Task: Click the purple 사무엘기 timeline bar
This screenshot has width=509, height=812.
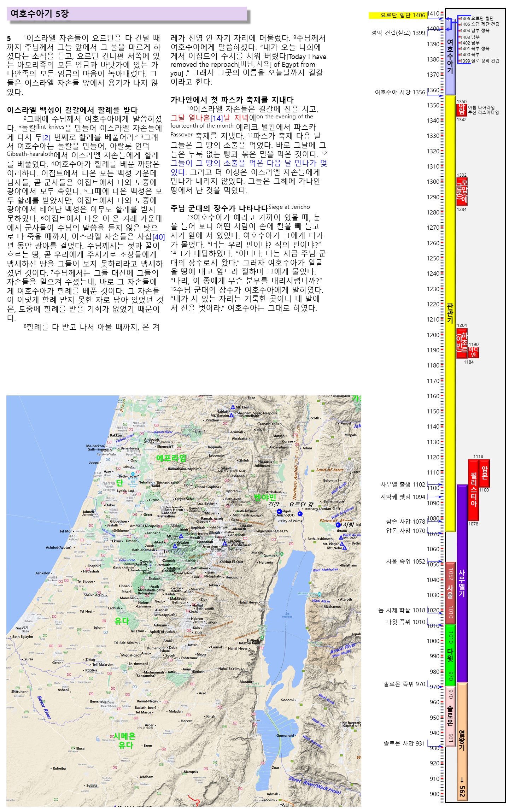Action: click(x=462, y=583)
